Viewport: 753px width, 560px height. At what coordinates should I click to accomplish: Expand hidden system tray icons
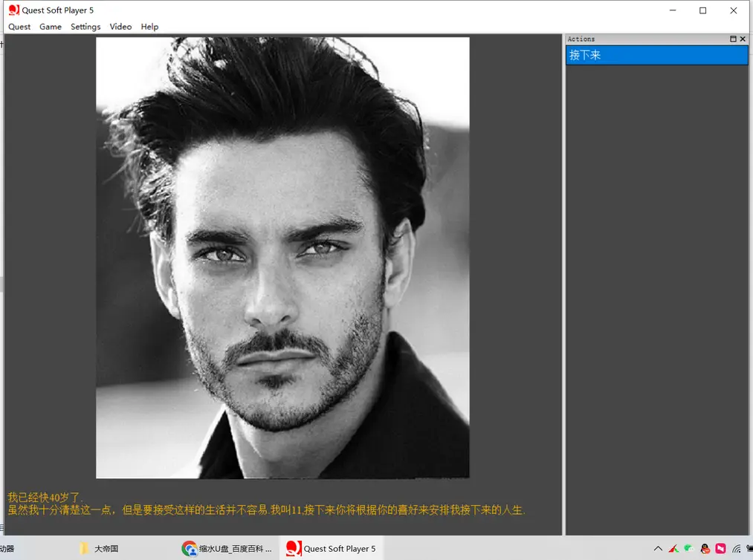(658, 549)
